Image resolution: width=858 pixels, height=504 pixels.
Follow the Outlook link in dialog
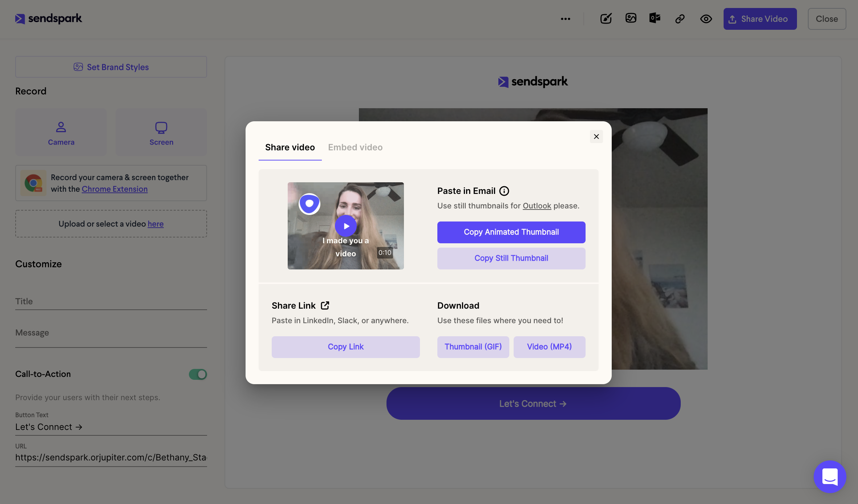coord(537,206)
